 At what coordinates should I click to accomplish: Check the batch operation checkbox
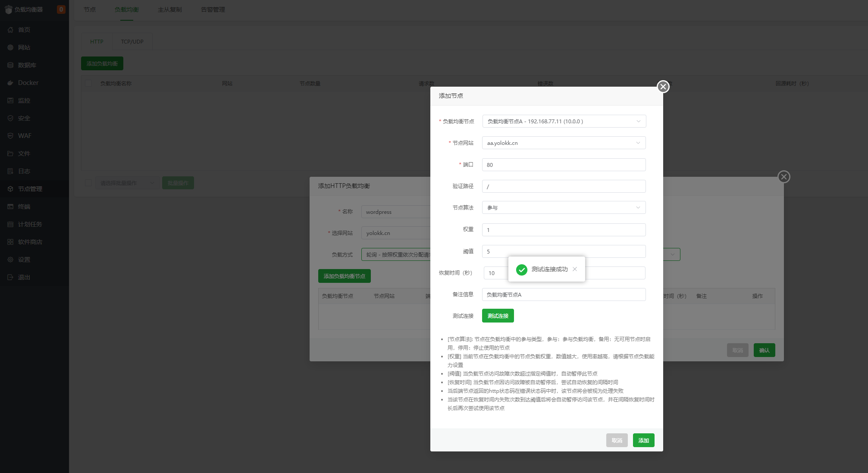click(x=89, y=183)
